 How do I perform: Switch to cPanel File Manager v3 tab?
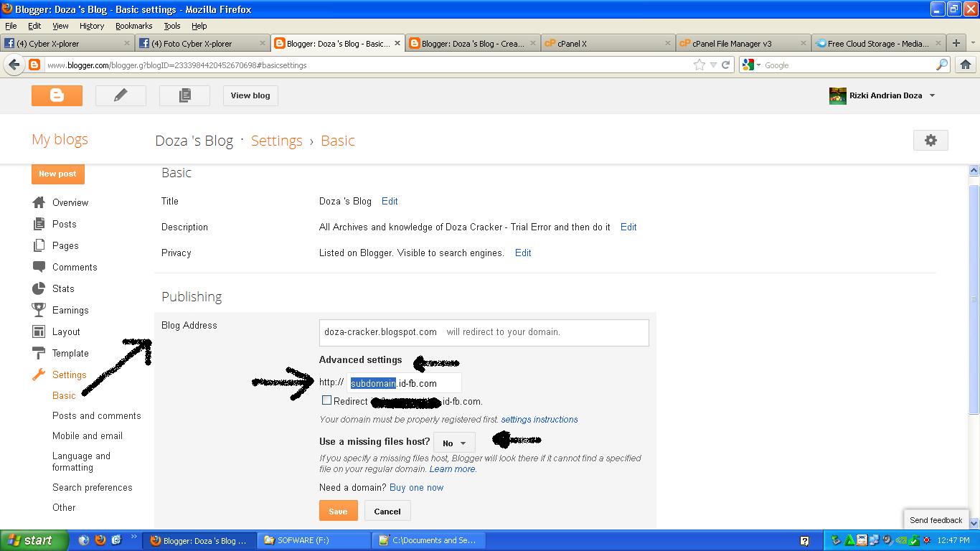tap(743, 43)
